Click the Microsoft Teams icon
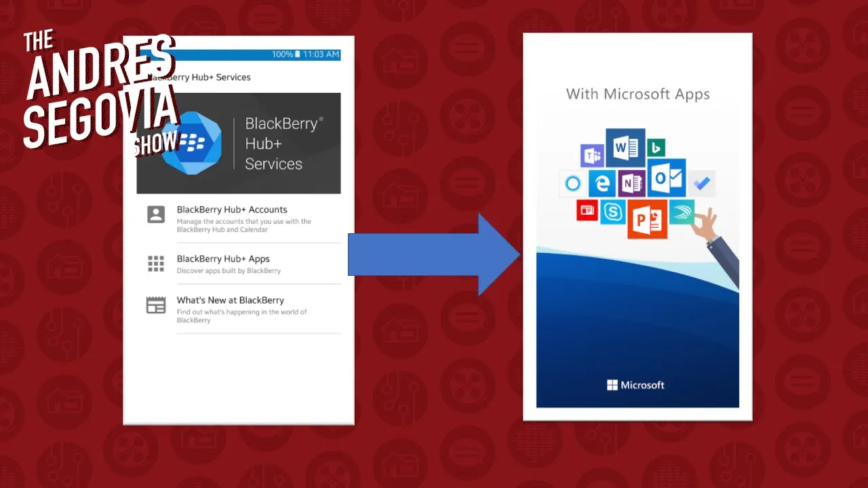Viewport: 868px width, 488px height. 592,156
